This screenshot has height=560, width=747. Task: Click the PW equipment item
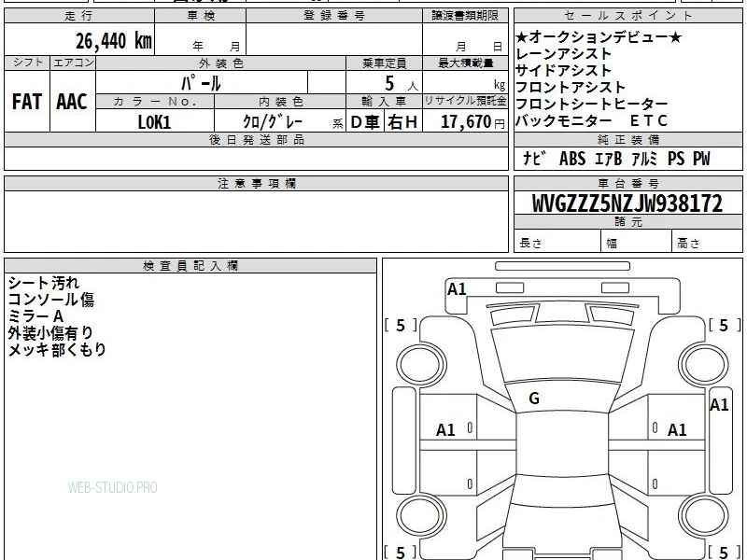point(701,159)
